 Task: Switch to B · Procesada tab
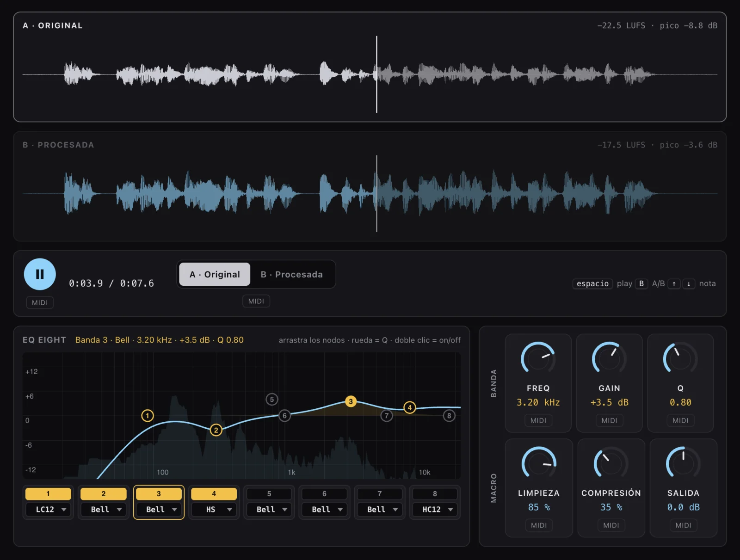click(x=292, y=274)
